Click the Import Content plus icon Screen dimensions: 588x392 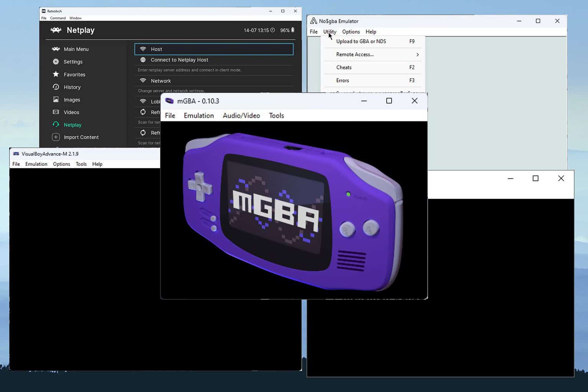pyautogui.click(x=56, y=137)
